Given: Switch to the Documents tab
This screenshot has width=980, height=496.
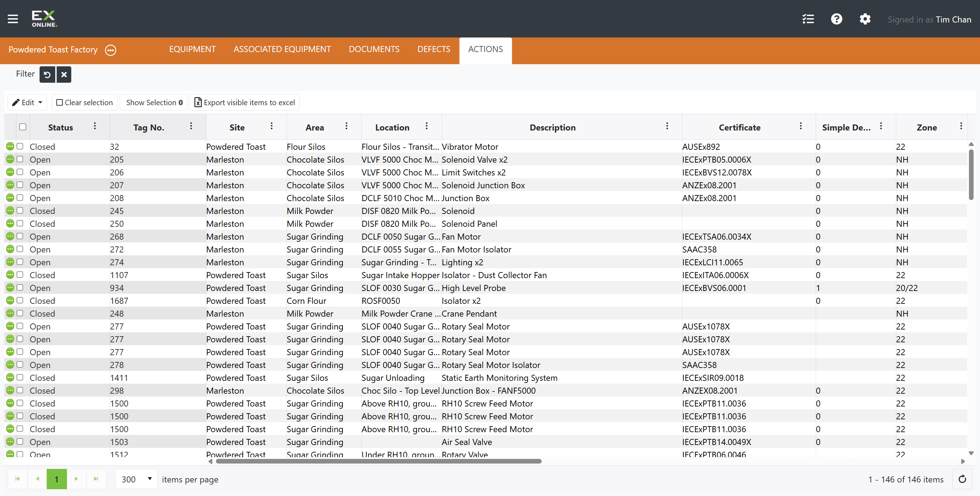Looking at the screenshot, I should (x=374, y=49).
